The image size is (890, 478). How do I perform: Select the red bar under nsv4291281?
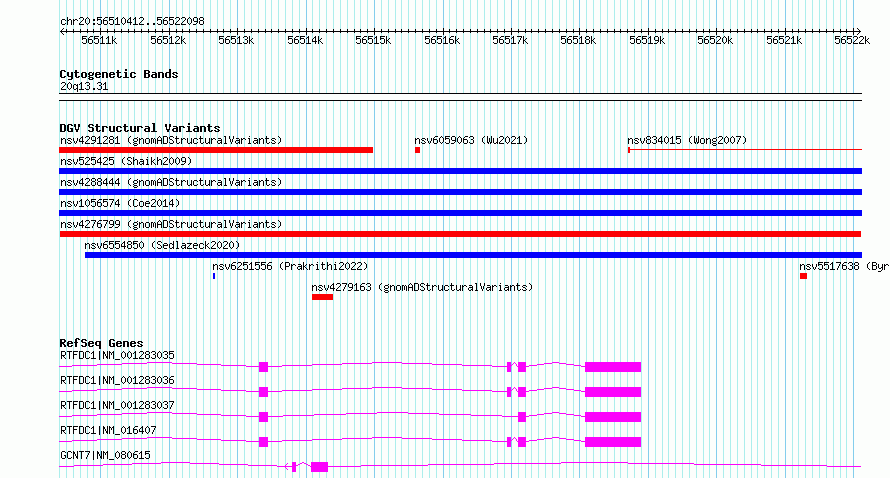[x=216, y=150]
